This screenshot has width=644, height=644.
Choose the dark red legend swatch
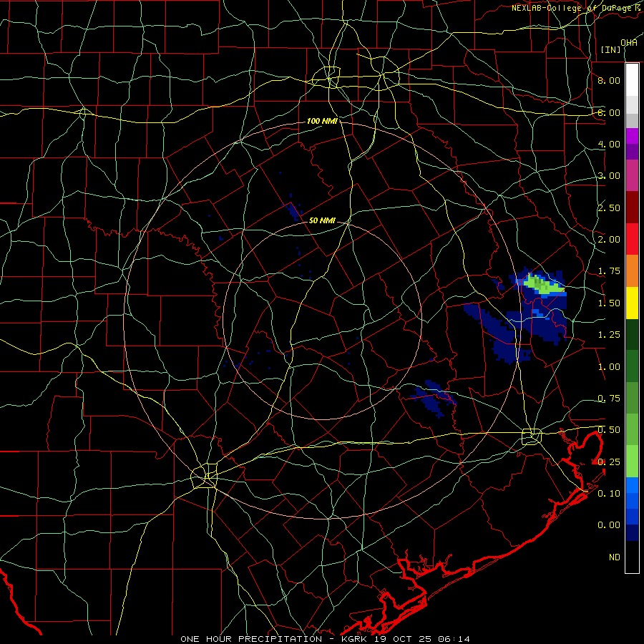632,208
